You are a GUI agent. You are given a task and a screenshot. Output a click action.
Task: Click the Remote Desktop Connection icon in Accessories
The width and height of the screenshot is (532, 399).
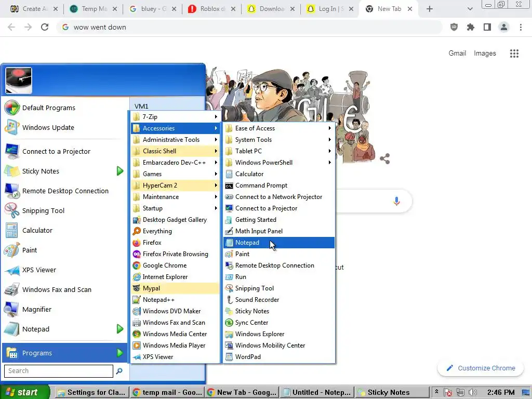coord(229,265)
